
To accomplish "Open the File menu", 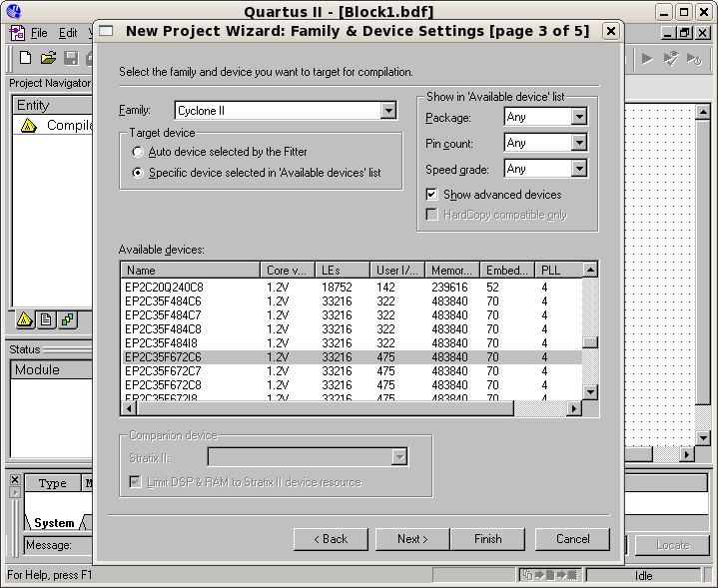I will (39, 33).
